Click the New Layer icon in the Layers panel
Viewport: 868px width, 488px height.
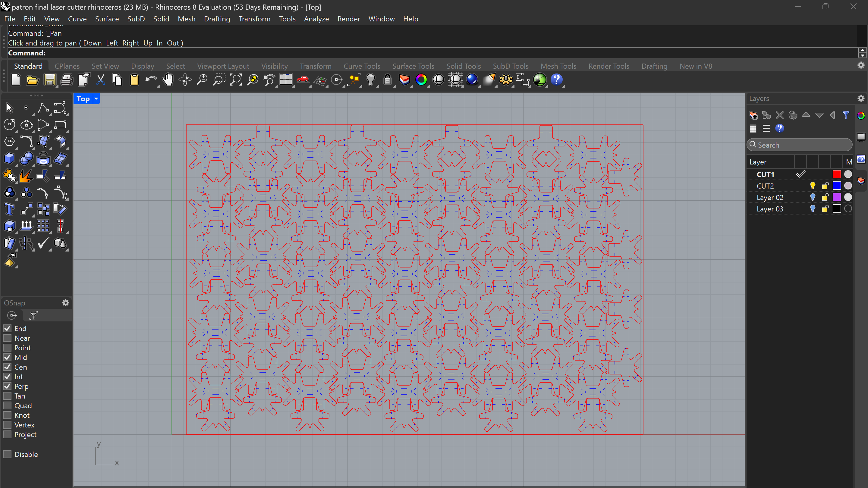753,115
